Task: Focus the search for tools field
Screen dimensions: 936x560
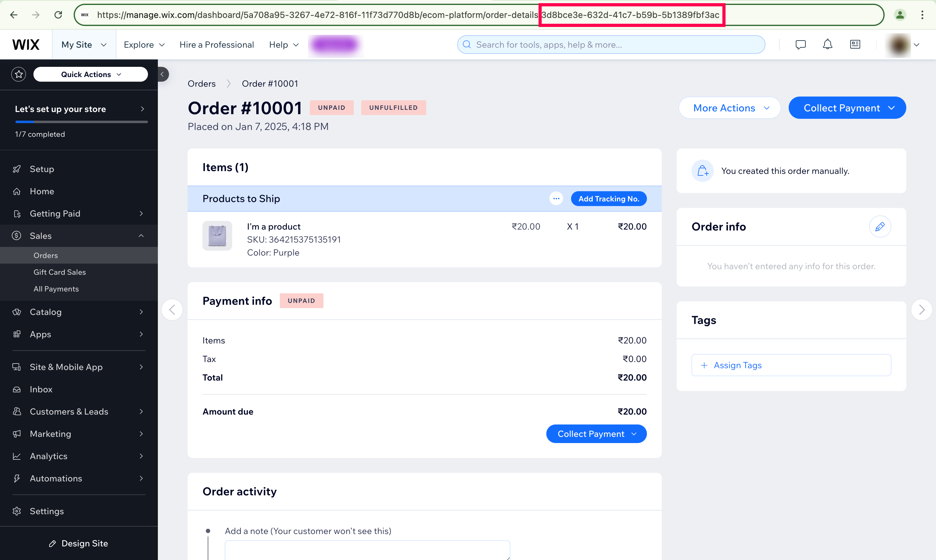Action: point(611,45)
